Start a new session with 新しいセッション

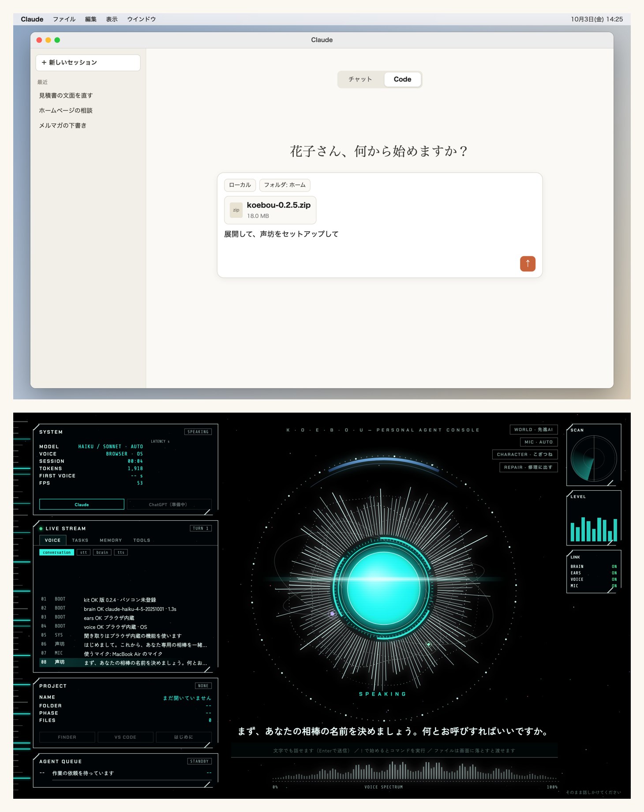click(88, 63)
